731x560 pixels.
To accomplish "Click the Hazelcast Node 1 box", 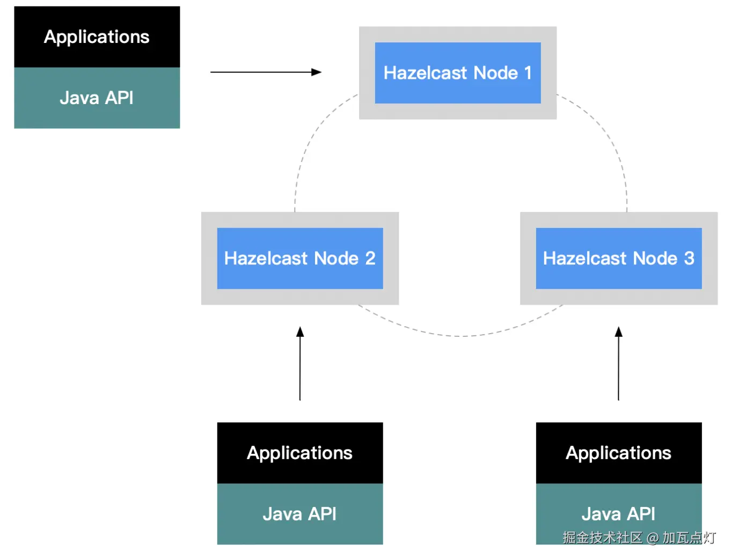I will coord(458,73).
